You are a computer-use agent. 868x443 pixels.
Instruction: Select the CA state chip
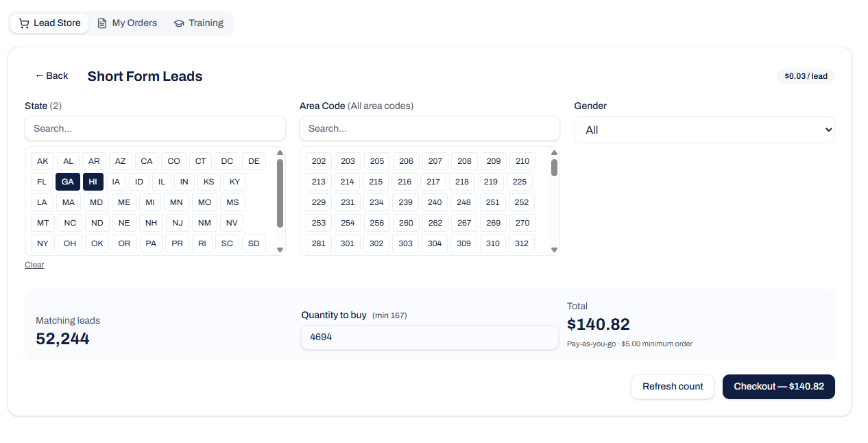pyautogui.click(x=147, y=161)
